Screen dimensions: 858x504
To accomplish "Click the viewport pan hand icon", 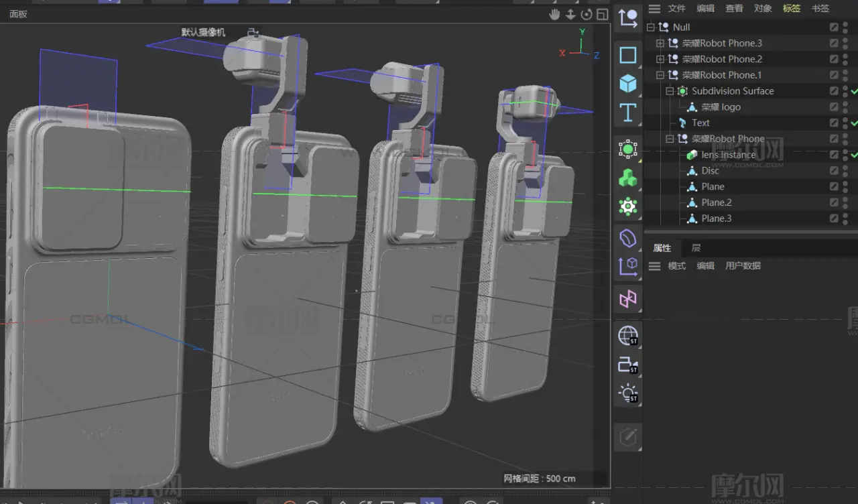I will coord(555,14).
